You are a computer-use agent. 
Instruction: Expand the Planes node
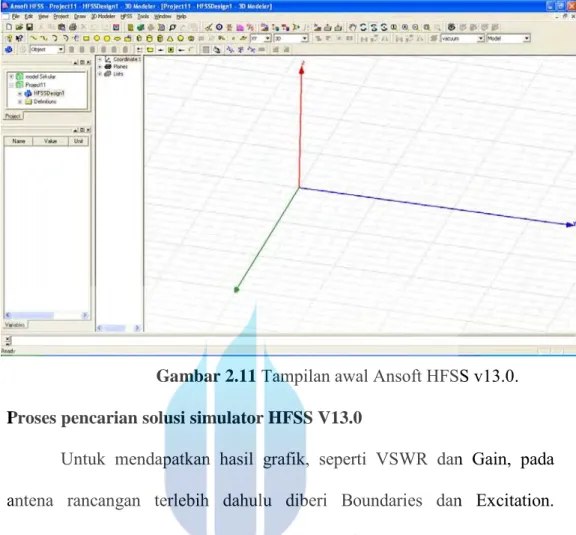point(100,67)
